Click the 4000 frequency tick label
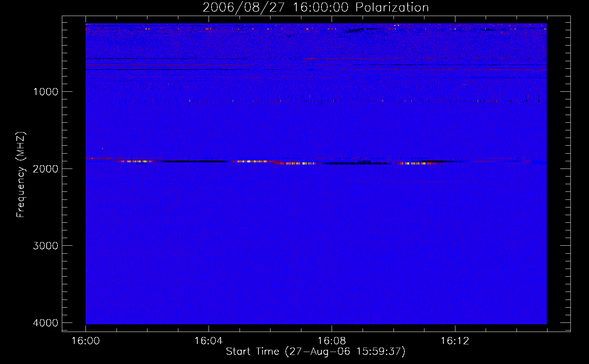The image size is (589, 364). (x=46, y=323)
